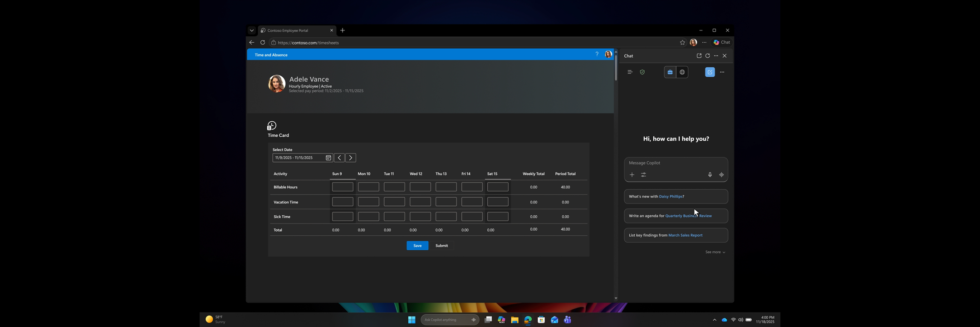Click the portal header user avatar
Viewport: 980px width, 327px height.
608,54
